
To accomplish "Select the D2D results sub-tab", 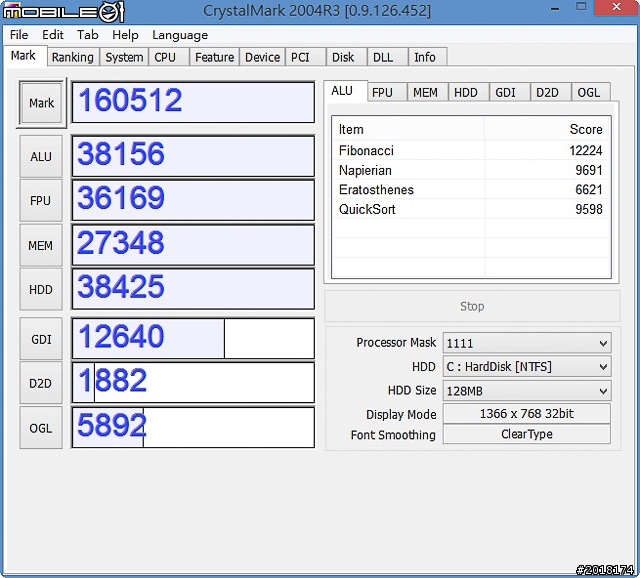I will [551, 92].
